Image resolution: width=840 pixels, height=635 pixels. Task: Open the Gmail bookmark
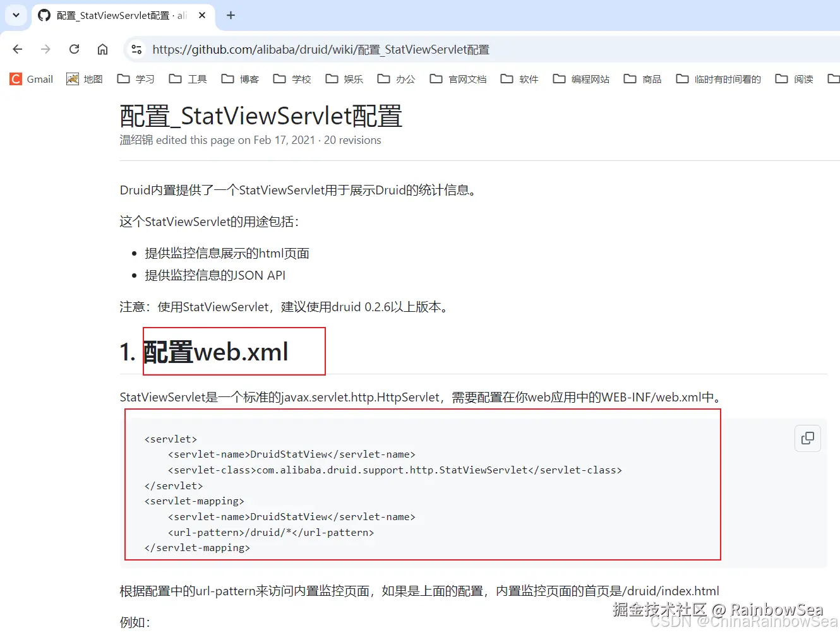click(x=32, y=79)
